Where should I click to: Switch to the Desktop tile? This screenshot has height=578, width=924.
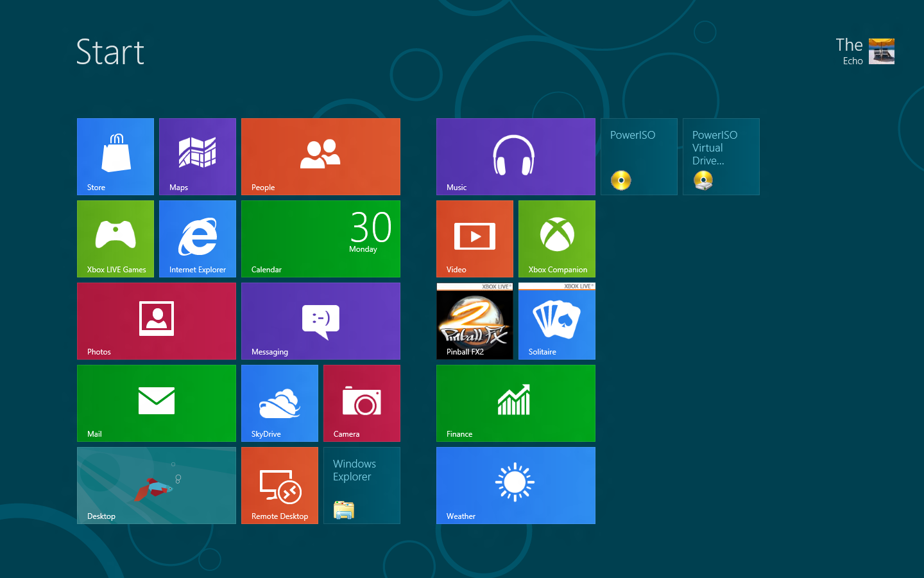point(157,486)
